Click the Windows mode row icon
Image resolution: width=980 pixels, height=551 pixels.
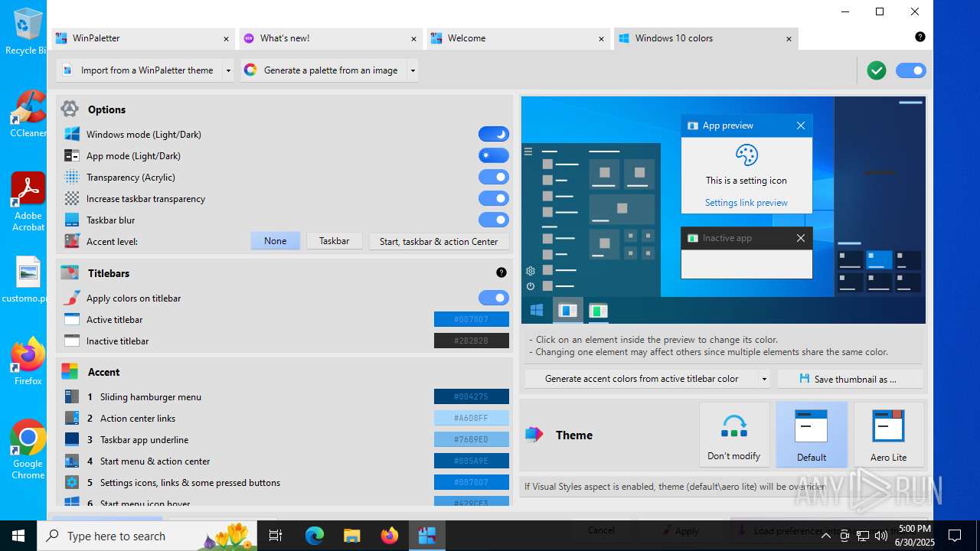click(72, 134)
